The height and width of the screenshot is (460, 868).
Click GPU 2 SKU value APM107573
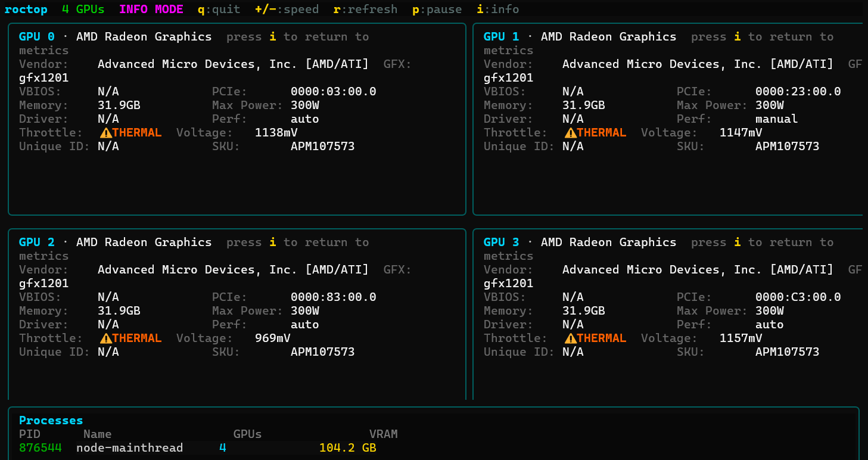pos(323,352)
